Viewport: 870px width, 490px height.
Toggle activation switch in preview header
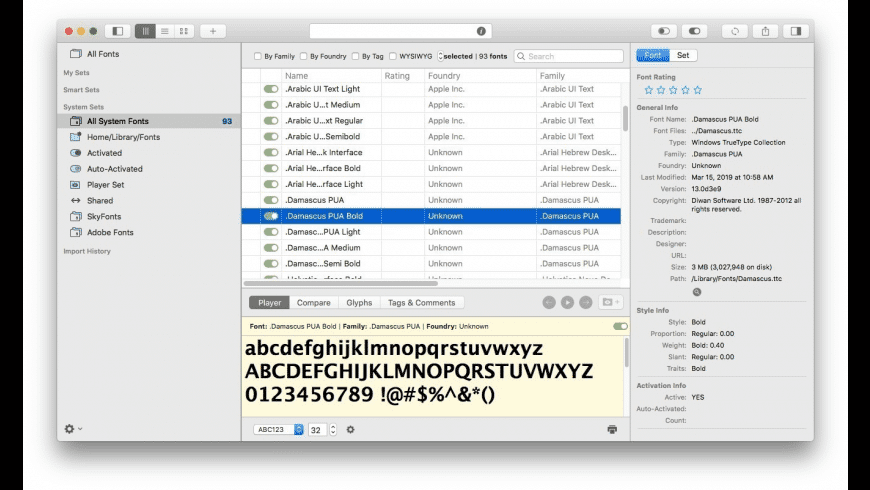pyautogui.click(x=620, y=326)
